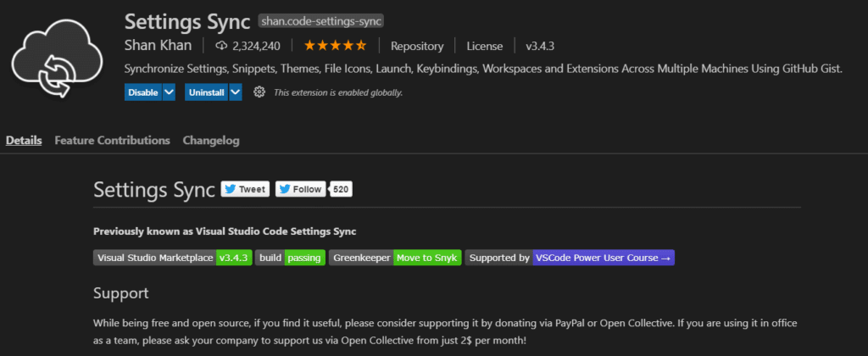The width and height of the screenshot is (868, 356).
Task: Open the manage gear icon
Action: point(259,92)
